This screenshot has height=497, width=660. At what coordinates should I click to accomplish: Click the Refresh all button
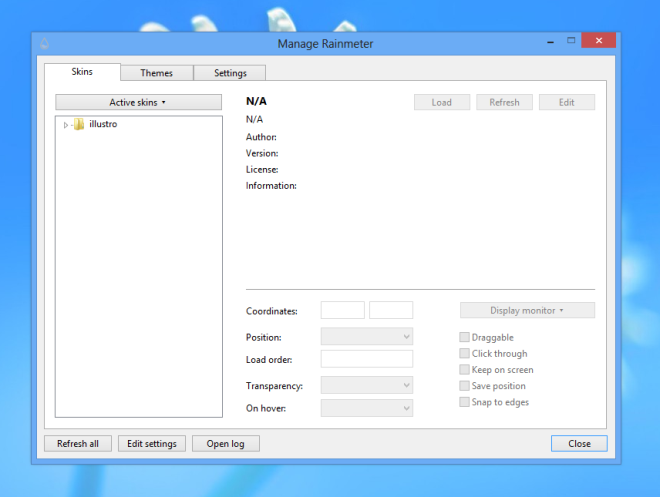tap(78, 444)
